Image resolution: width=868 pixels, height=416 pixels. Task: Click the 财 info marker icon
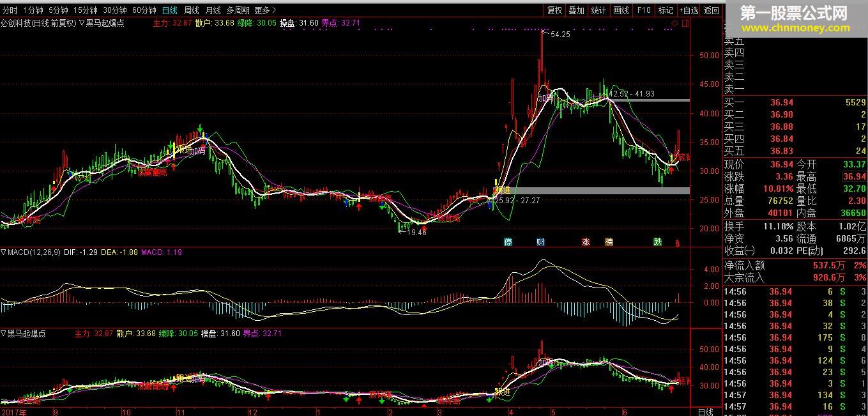[540, 242]
